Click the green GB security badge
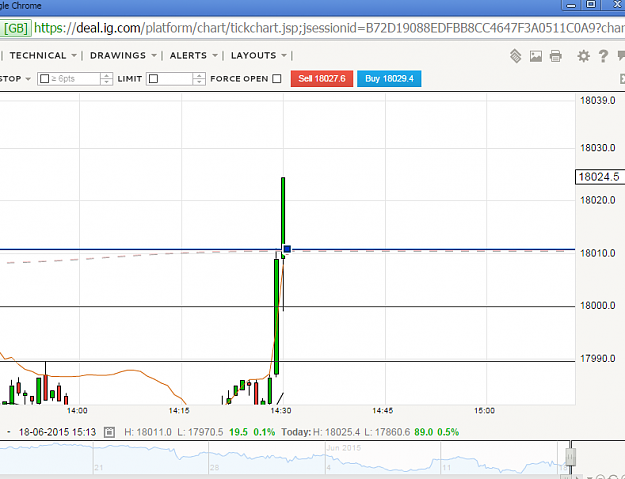The image size is (625, 479). [16, 28]
